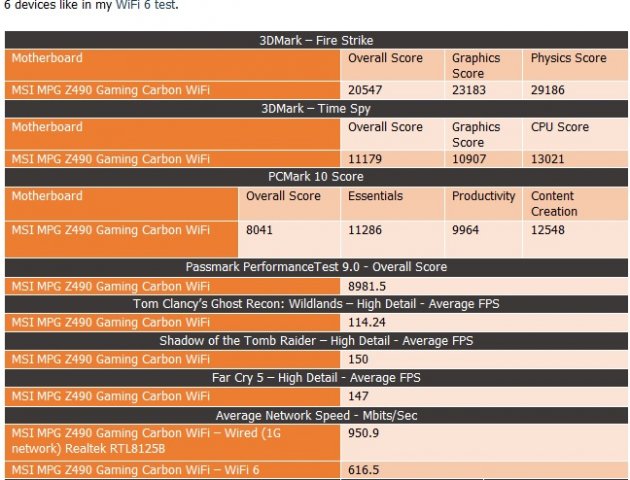
Task: Click wired network speed 950.9
Action: pos(363,433)
